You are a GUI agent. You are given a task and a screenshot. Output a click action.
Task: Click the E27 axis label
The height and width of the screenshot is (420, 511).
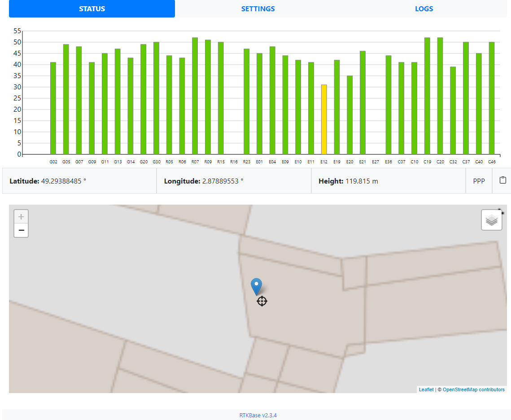click(376, 162)
